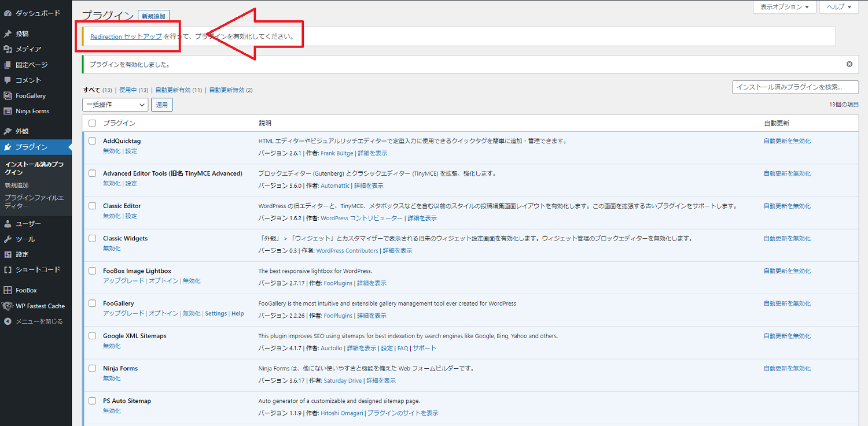The width and height of the screenshot is (868, 426).
Task: Click FooGallery's Settings link
Action: [x=216, y=313]
